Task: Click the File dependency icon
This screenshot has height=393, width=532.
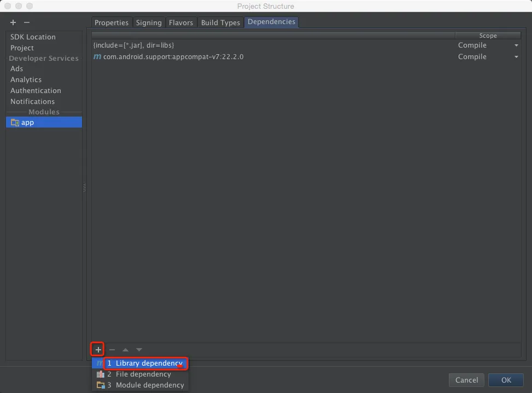Action: click(101, 374)
